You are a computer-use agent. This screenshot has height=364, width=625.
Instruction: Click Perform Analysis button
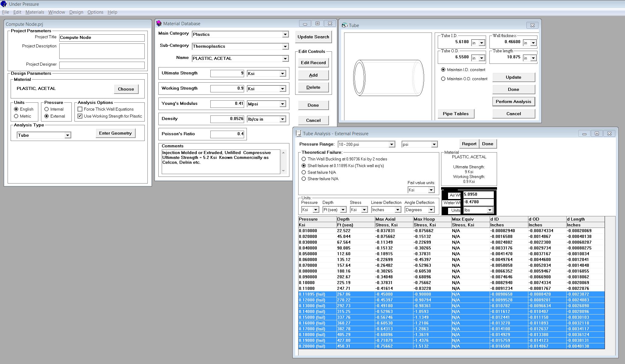coord(513,101)
